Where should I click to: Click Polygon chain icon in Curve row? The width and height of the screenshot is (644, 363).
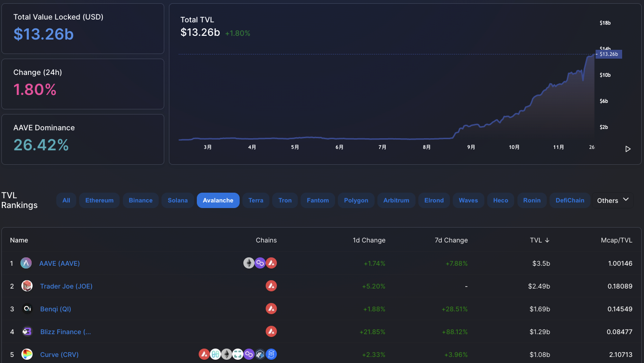[x=249, y=355]
